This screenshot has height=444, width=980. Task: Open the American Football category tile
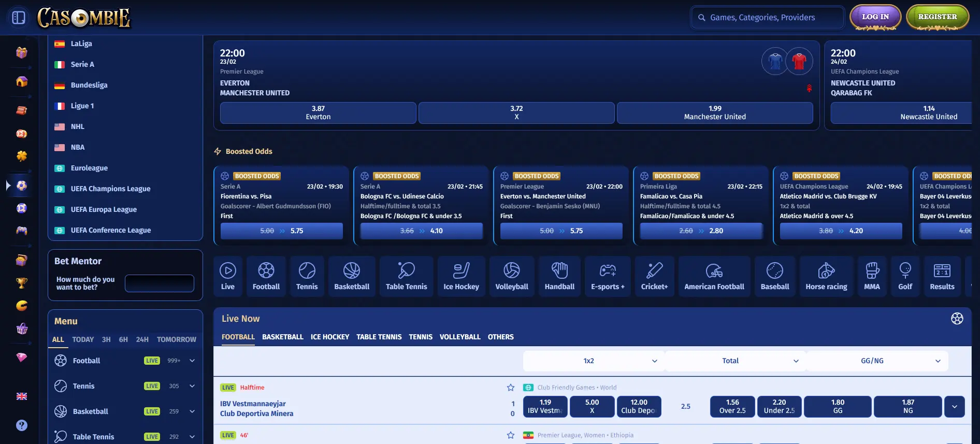tap(714, 276)
